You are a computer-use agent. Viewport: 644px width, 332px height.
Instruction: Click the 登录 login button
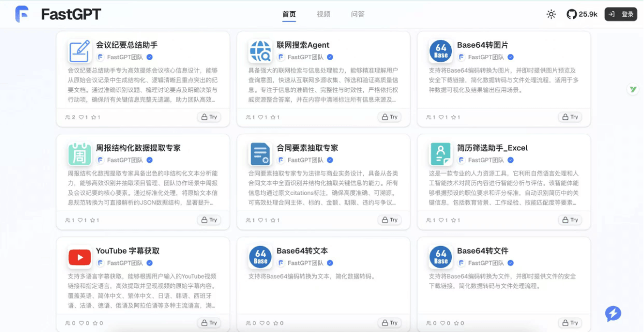620,14
